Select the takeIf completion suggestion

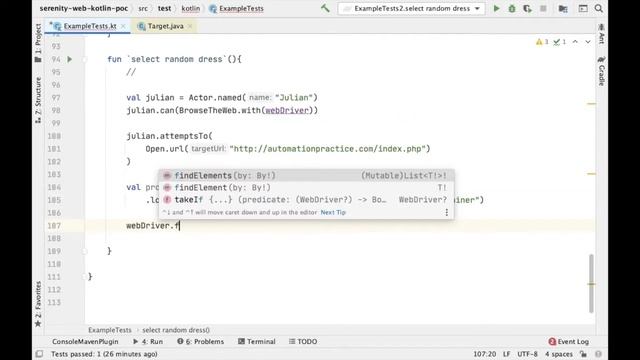tap(306, 200)
